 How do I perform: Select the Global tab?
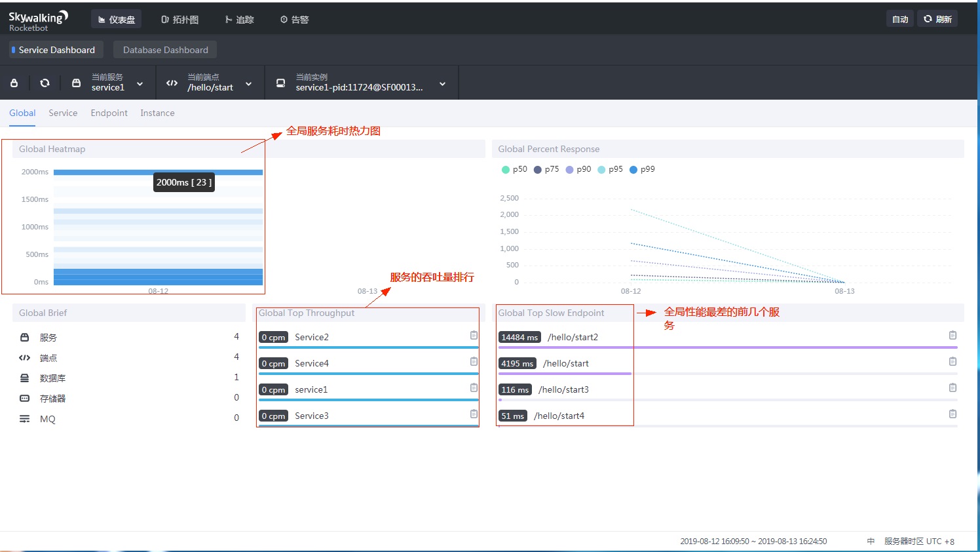22,113
